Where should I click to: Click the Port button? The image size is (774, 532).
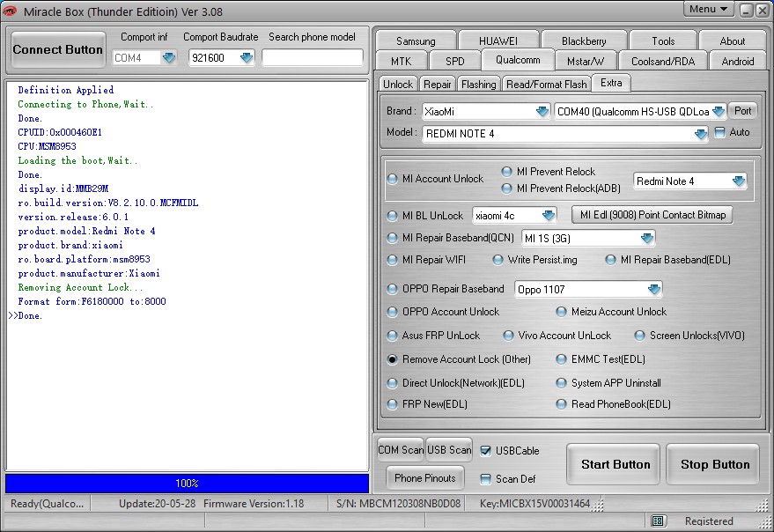click(x=742, y=111)
